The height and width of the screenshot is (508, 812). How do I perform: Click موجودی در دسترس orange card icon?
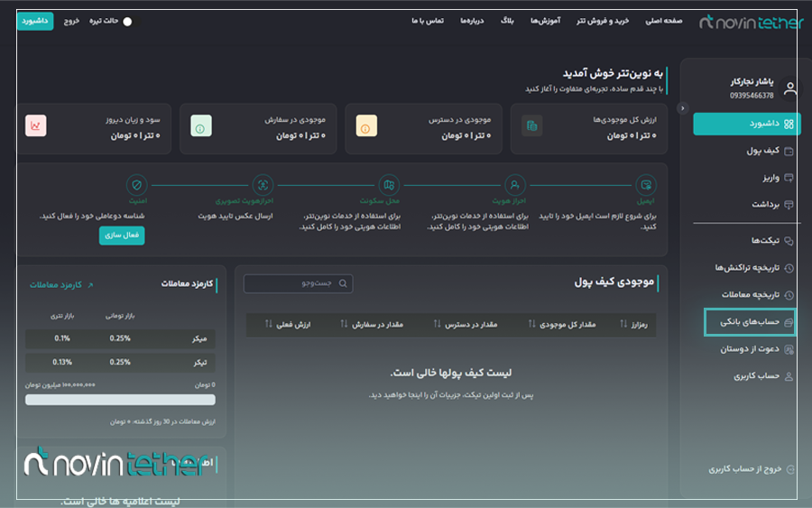click(366, 125)
